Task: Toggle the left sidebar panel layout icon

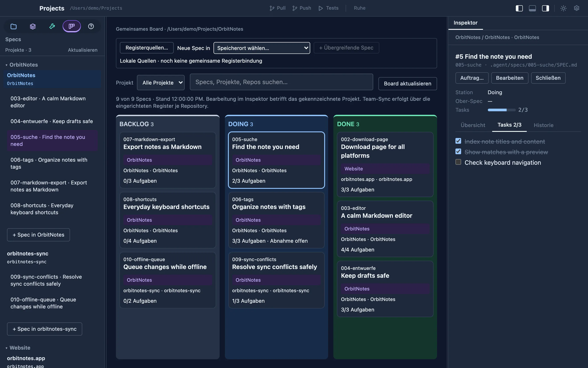Action: pos(519,8)
